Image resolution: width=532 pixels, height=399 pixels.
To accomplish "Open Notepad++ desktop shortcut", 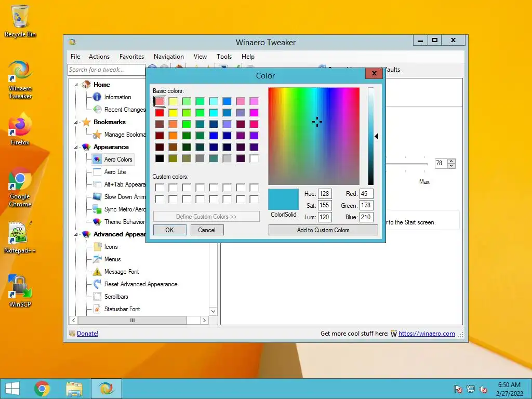I will (x=20, y=237).
